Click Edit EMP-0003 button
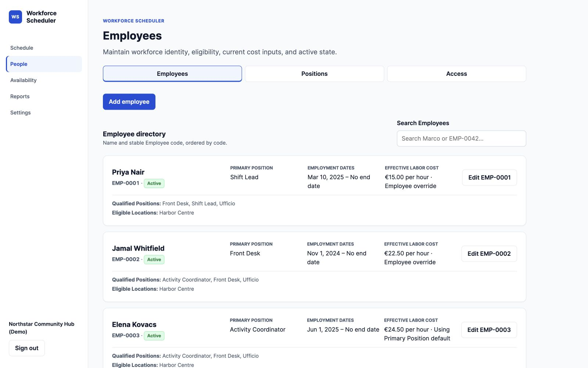This screenshot has width=588, height=368. [x=489, y=330]
